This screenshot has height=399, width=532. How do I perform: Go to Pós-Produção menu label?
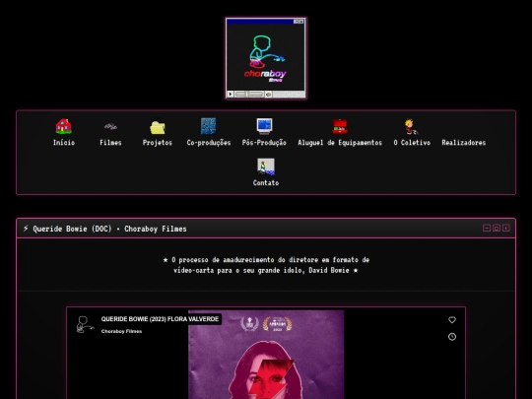point(264,143)
